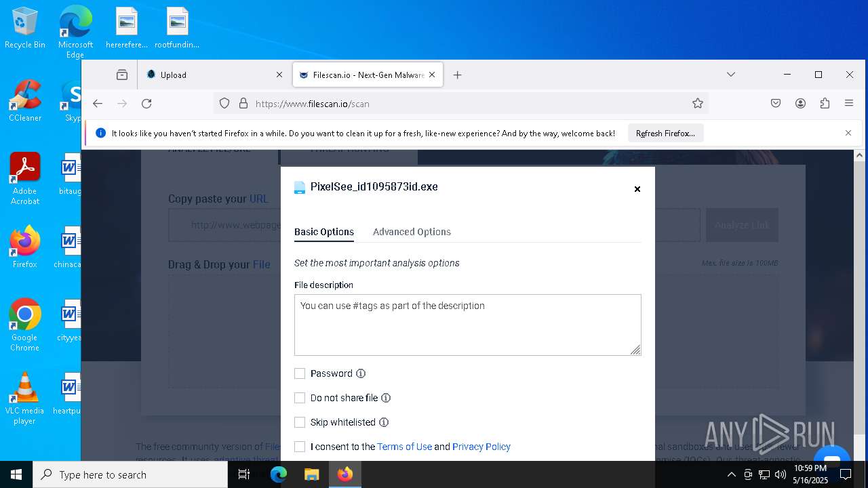The width and height of the screenshot is (868, 488).
Task: Open the notification center
Action: coord(845,474)
